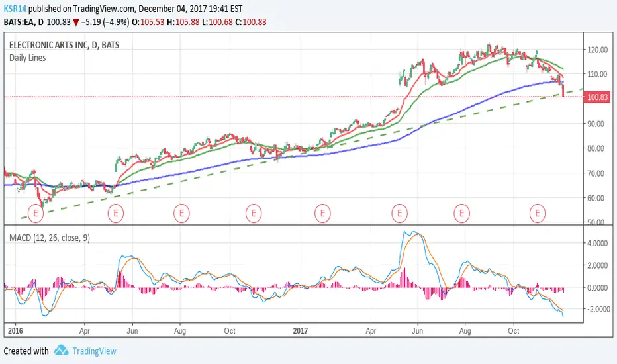This screenshot has width=617, height=364.
Task: Click the earnings marker at August 2016
Action: [181, 214]
